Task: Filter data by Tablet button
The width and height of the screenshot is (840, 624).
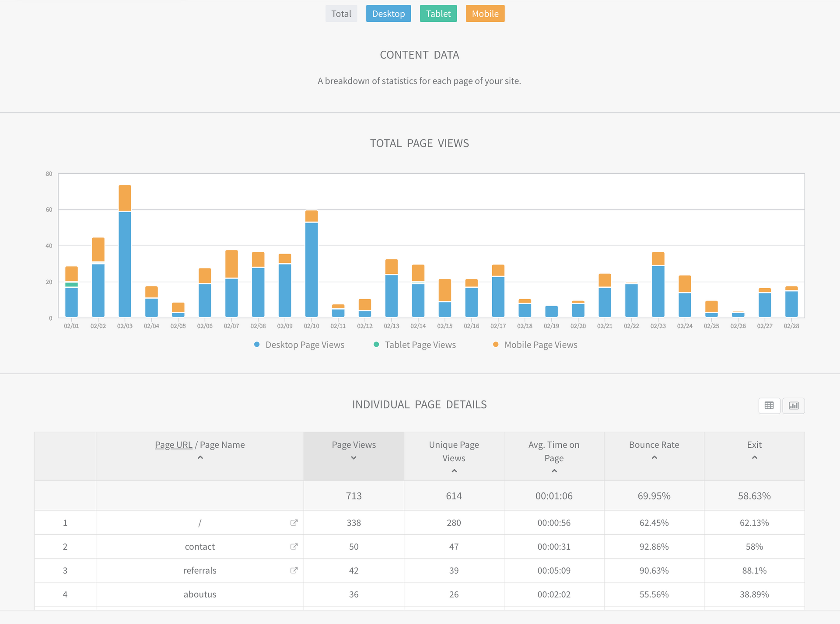Action: (438, 14)
